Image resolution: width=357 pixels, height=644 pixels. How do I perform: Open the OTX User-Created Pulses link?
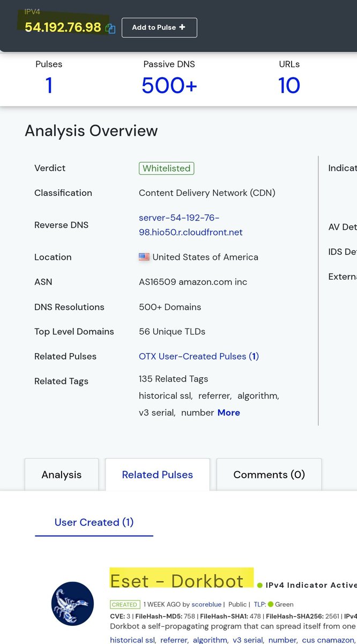tap(198, 356)
